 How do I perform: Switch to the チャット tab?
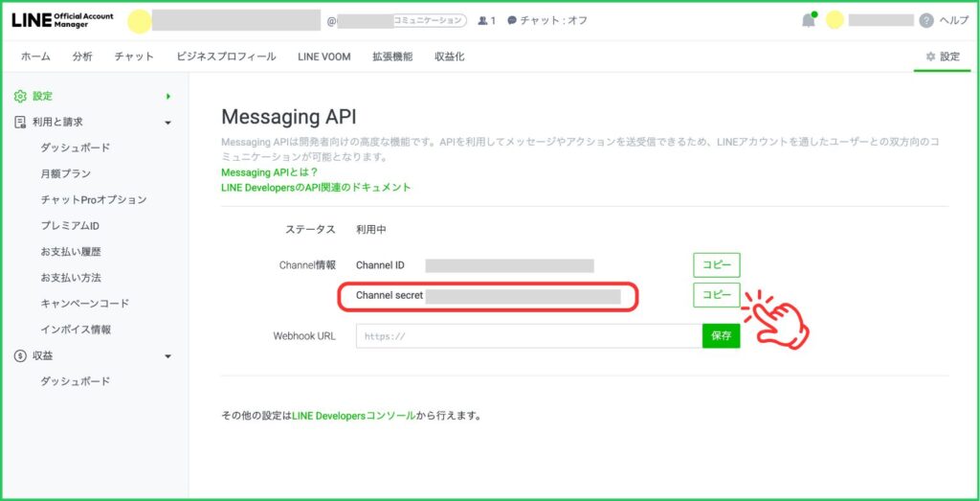pyautogui.click(x=134, y=57)
